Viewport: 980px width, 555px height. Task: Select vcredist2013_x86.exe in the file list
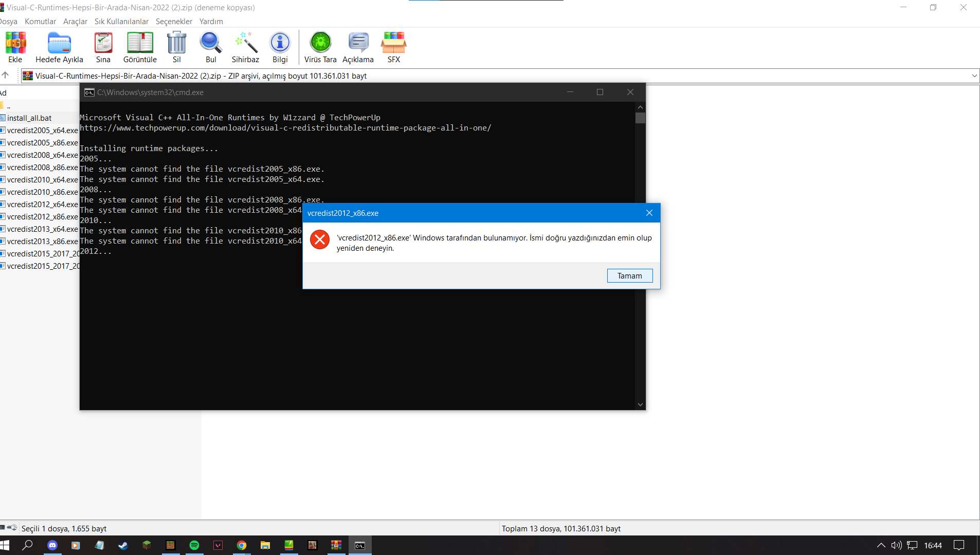40,242
